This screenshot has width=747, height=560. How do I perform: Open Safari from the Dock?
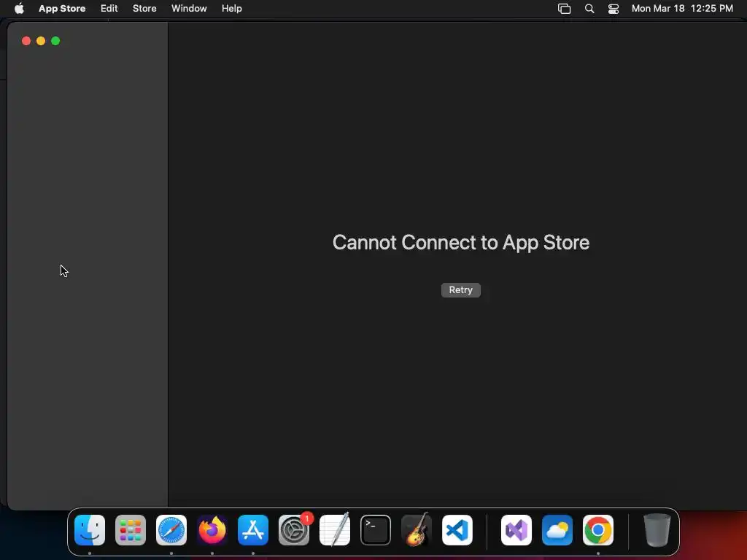pyautogui.click(x=171, y=530)
